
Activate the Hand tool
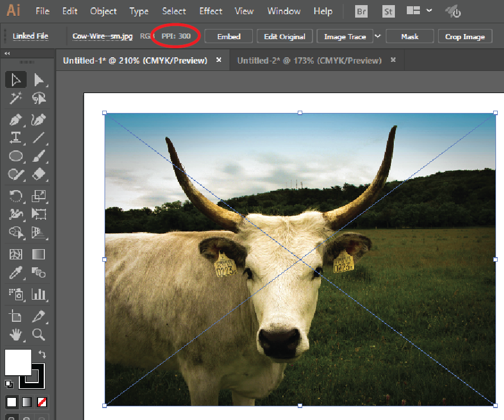pyautogui.click(x=16, y=334)
